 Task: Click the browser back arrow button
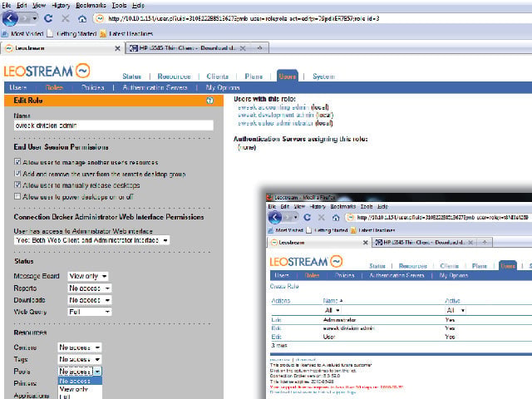coord(10,18)
